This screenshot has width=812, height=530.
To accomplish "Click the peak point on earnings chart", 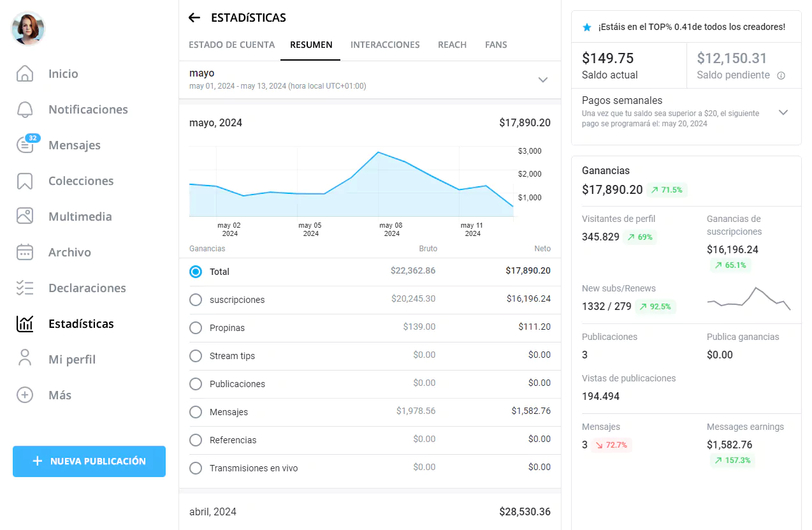I will (x=379, y=152).
